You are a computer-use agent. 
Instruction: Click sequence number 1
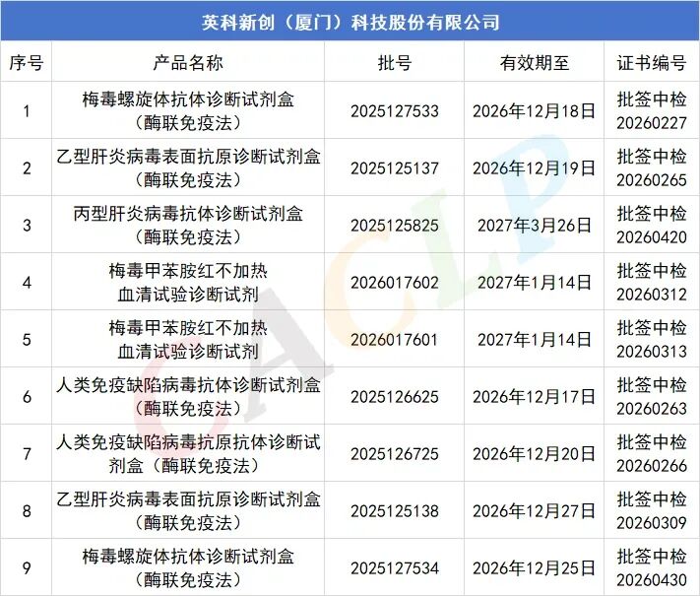click(x=27, y=111)
